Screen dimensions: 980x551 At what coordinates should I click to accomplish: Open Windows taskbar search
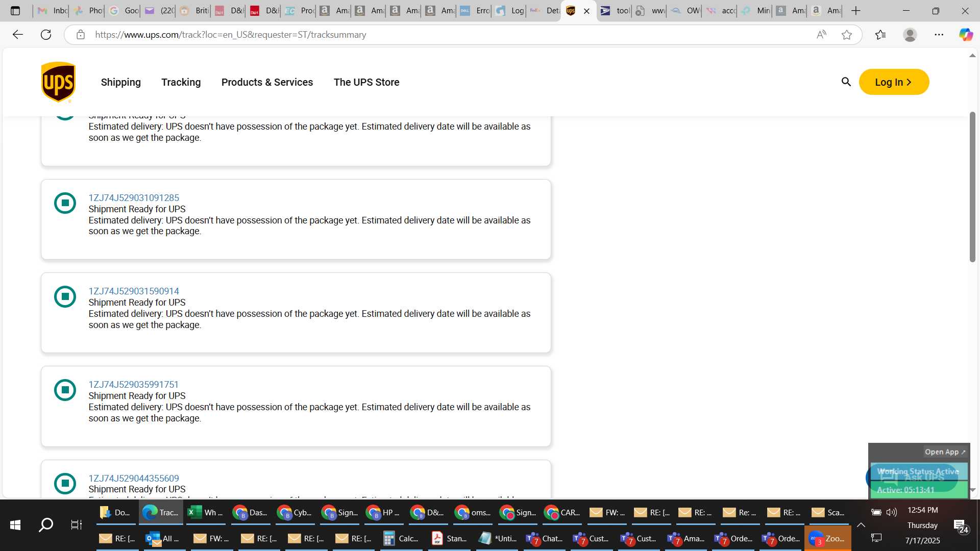tap(46, 524)
